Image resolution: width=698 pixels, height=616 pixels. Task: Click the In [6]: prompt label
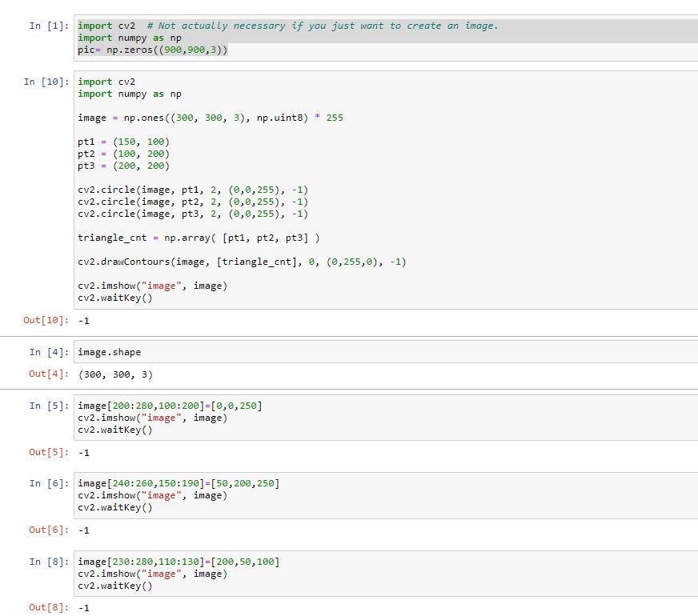(49, 483)
